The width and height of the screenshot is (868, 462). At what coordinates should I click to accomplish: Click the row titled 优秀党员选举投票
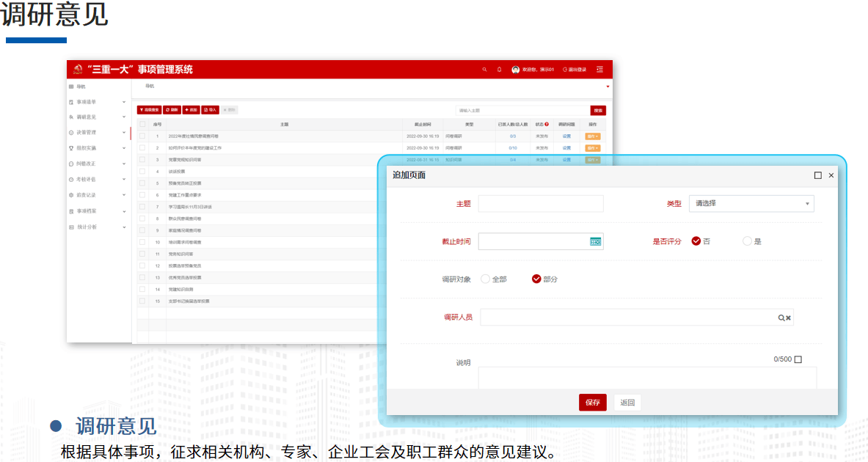[x=185, y=278]
